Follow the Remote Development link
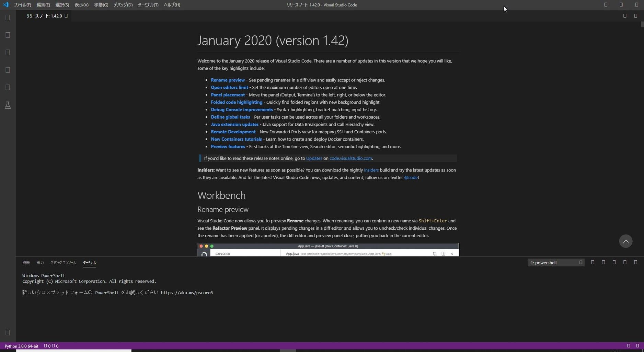 [233, 132]
